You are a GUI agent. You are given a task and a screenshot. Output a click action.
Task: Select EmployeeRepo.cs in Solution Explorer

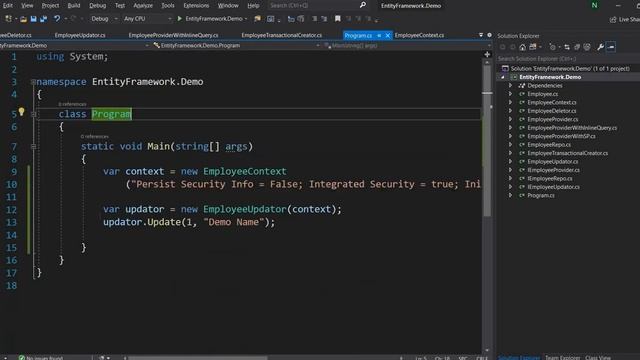tap(549, 145)
